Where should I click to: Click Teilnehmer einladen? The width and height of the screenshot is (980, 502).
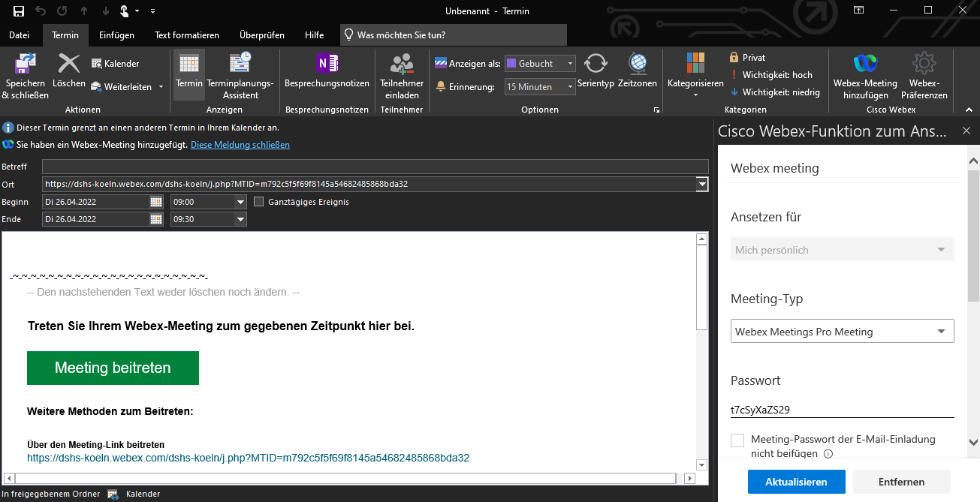pos(402,77)
